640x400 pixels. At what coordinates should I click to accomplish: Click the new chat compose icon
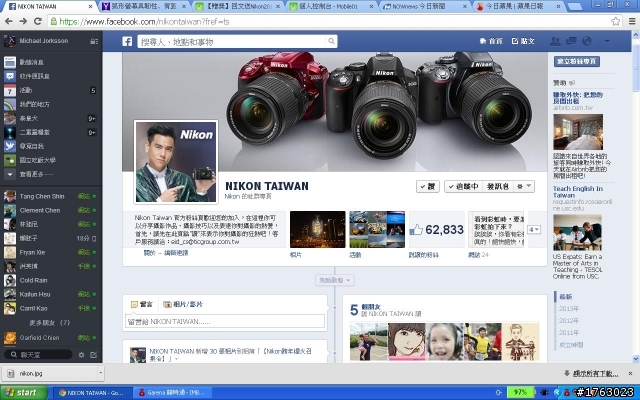pos(93,355)
